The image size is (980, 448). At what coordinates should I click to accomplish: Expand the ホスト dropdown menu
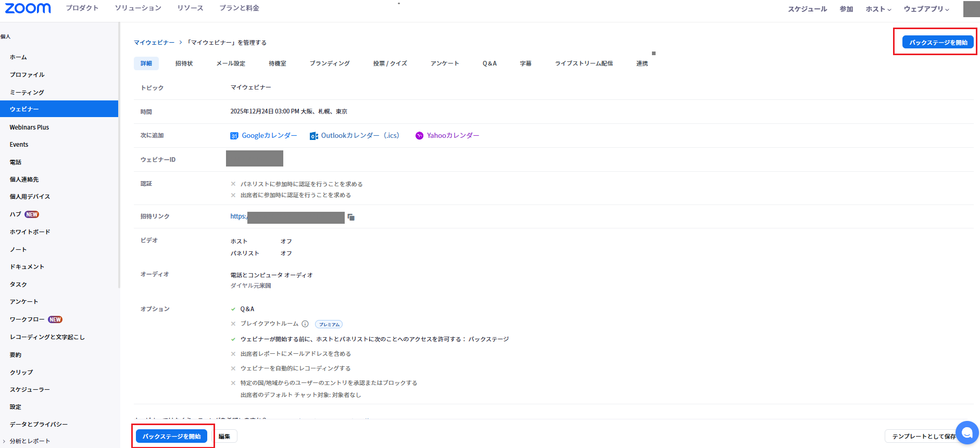click(878, 9)
